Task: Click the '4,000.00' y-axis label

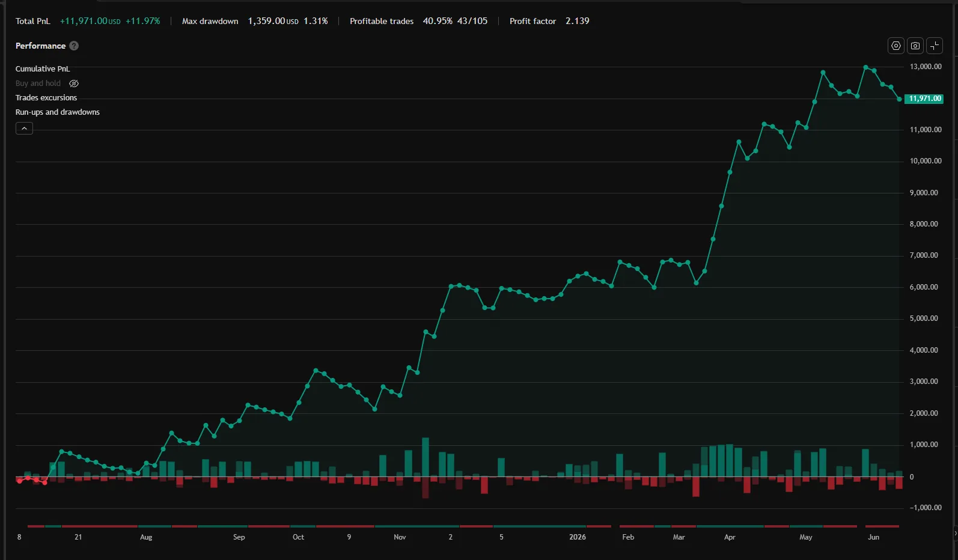Action: coord(924,350)
